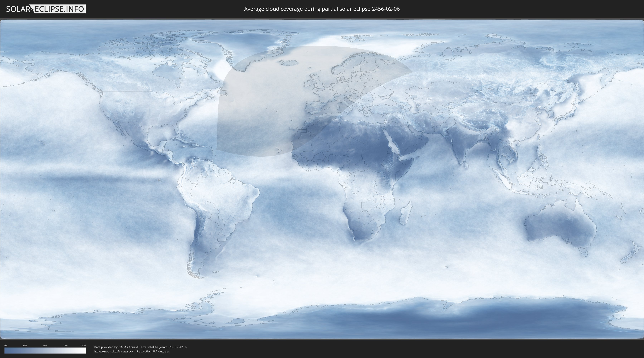644x358 pixels.
Task: Click the 50% legend label
Action: click(x=45, y=345)
